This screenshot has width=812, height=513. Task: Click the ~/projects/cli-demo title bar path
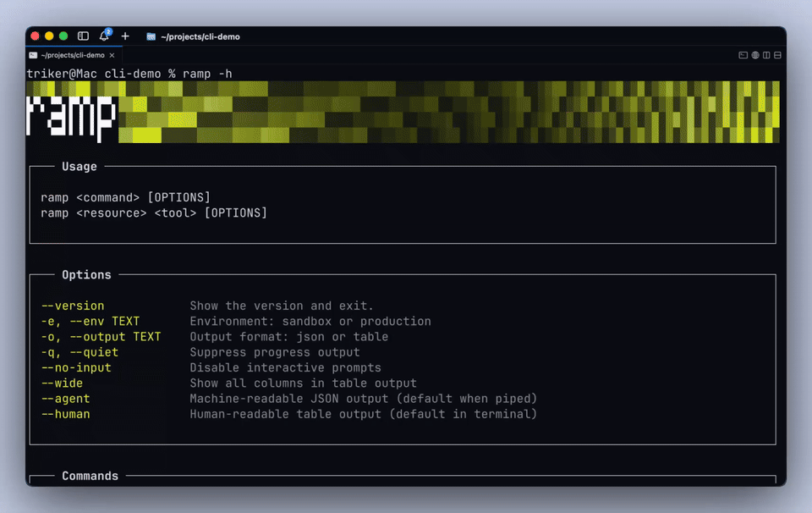point(200,36)
